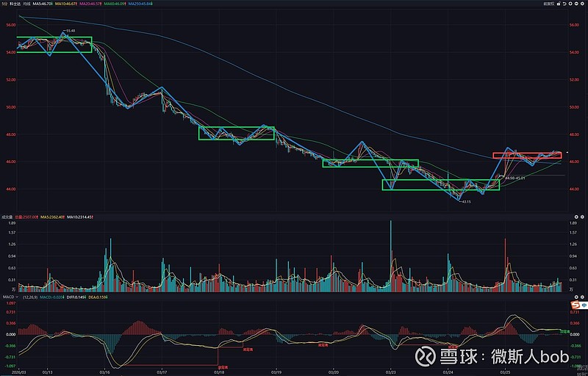
Task: Click the 44.98-45.01 gap label
Action: pos(515,178)
